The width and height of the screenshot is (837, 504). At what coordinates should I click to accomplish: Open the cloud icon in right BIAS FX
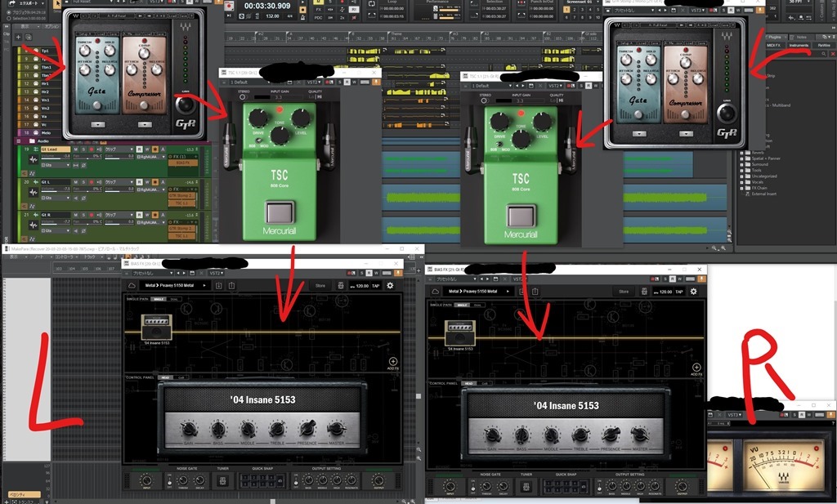click(434, 292)
